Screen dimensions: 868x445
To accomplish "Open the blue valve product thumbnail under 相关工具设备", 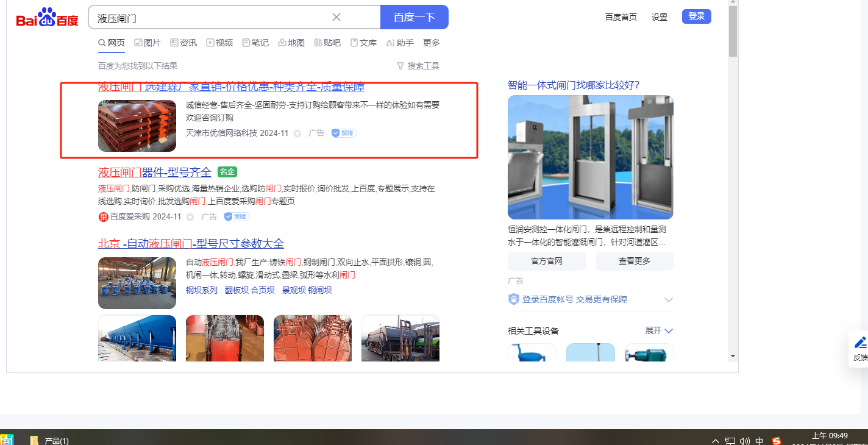I will 532,352.
